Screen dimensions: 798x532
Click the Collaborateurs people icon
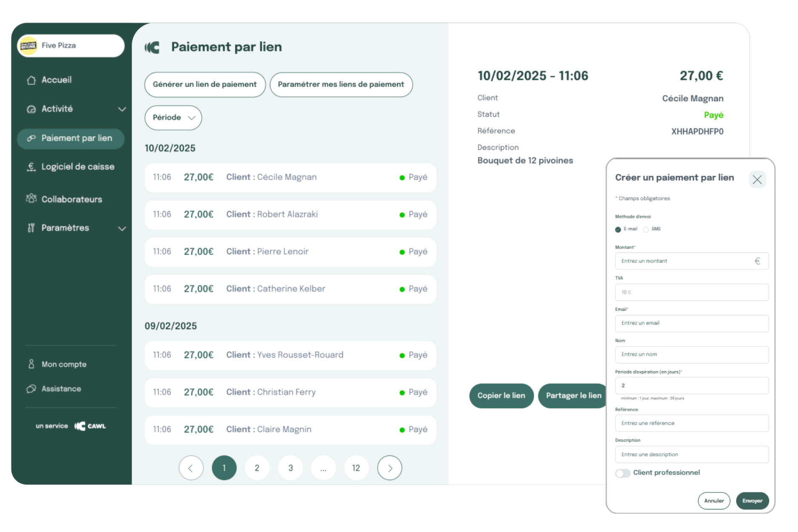tap(31, 198)
